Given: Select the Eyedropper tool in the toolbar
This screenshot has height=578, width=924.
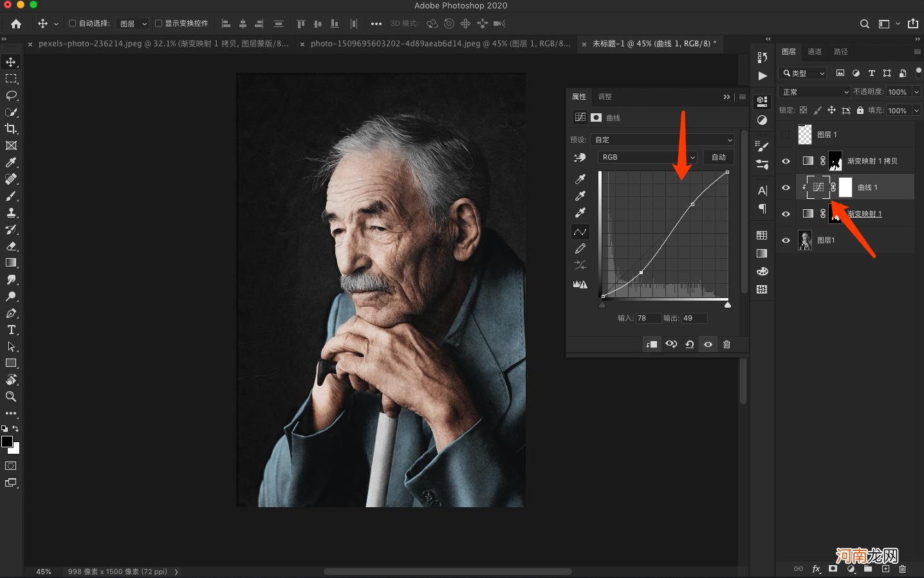Looking at the screenshot, I should point(11,162).
